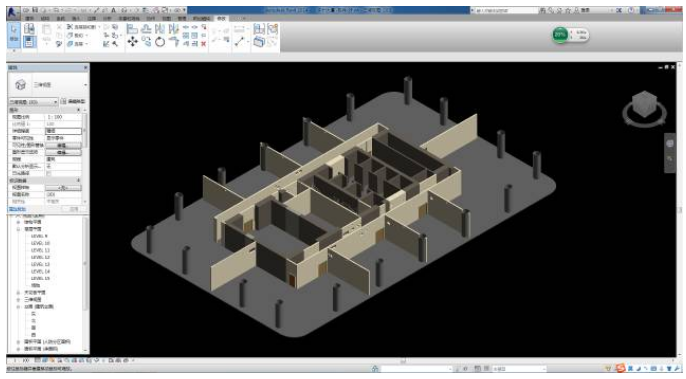This screenshot has width=686, height=379.
Task: Click the ViewCube in the 3D view
Action: 644,104
